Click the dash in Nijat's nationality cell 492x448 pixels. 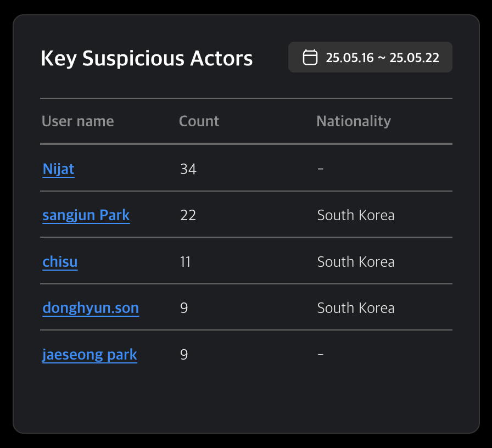321,169
